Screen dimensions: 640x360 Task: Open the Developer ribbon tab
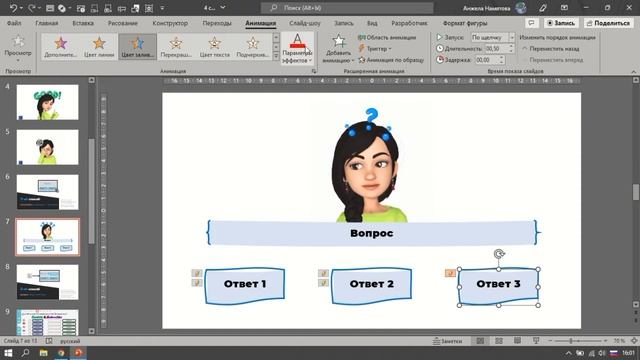[x=409, y=23]
